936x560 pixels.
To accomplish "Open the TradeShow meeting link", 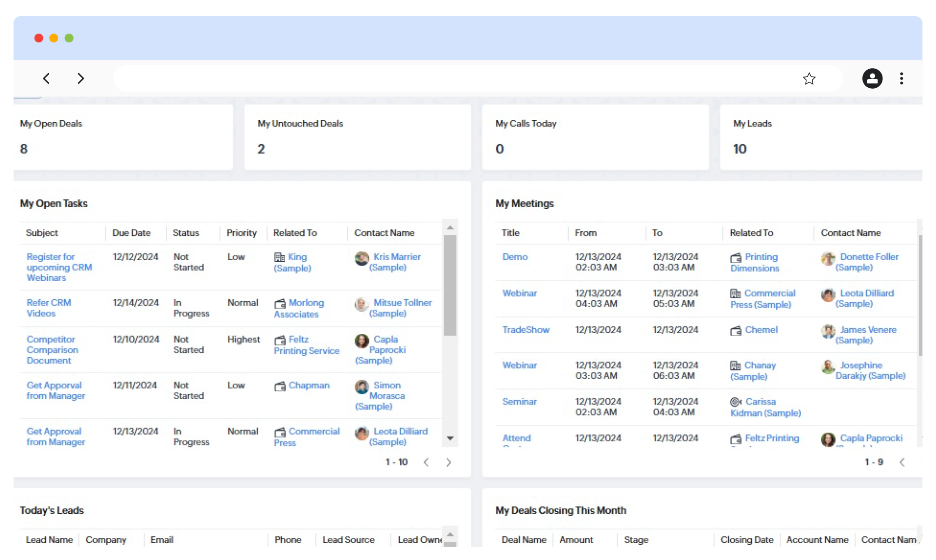I will click(x=526, y=330).
